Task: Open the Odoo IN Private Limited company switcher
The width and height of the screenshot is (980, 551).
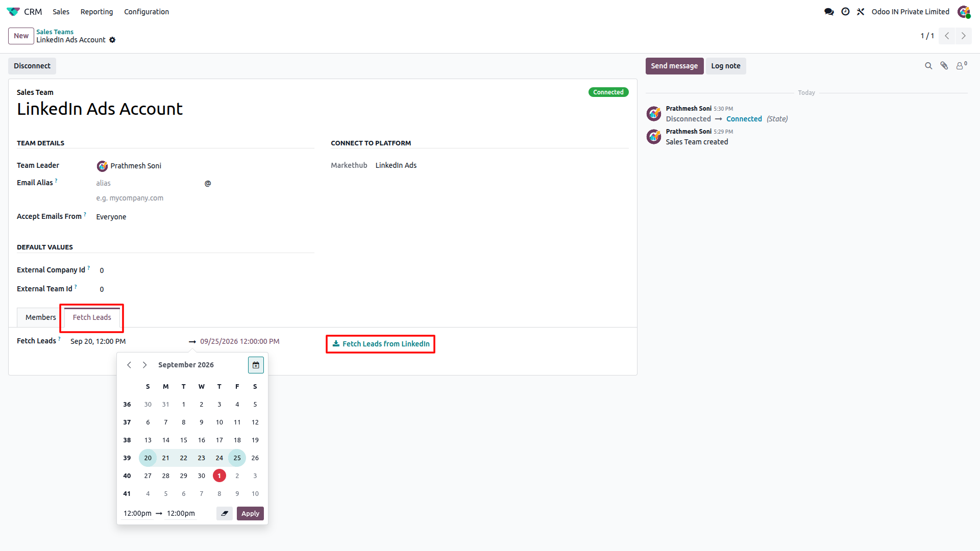Action: (x=910, y=11)
